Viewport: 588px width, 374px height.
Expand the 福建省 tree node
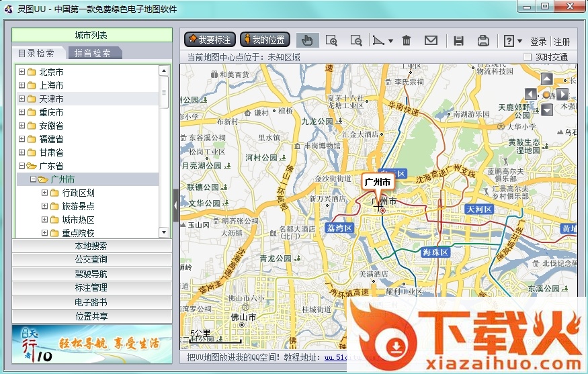22,139
